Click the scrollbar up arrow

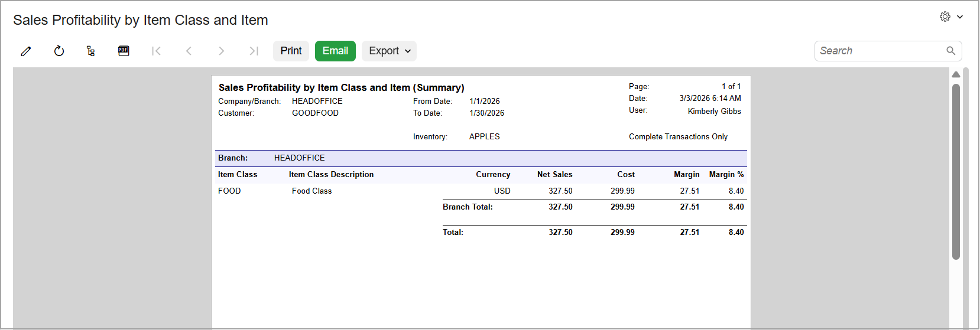956,74
